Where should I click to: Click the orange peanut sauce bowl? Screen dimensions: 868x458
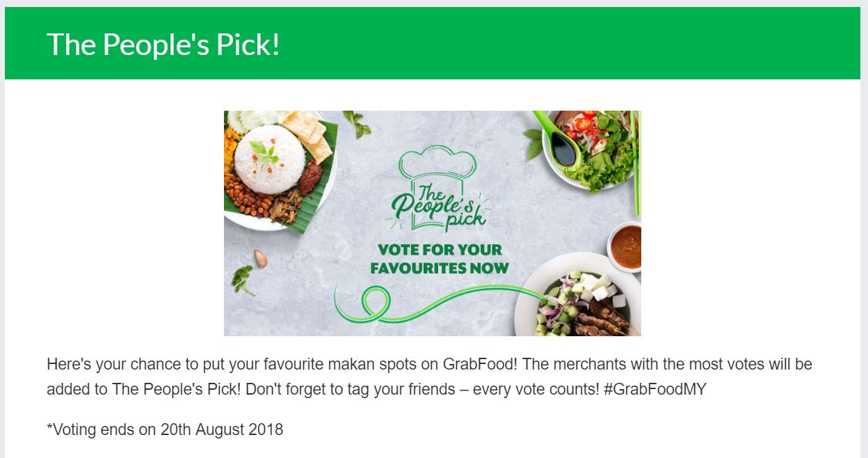(625, 246)
